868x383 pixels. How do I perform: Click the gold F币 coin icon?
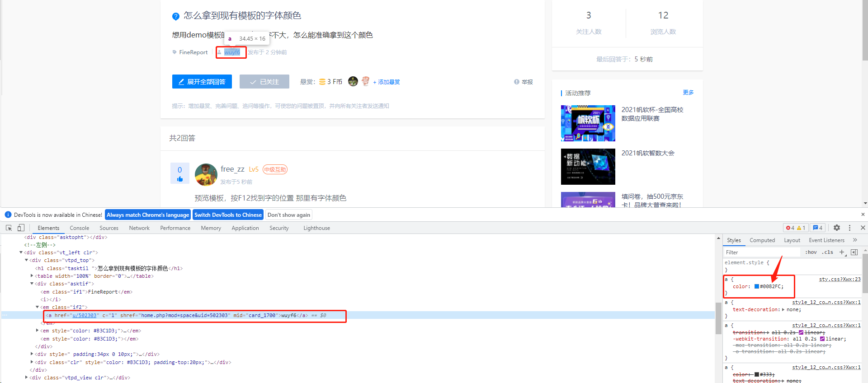pos(322,82)
